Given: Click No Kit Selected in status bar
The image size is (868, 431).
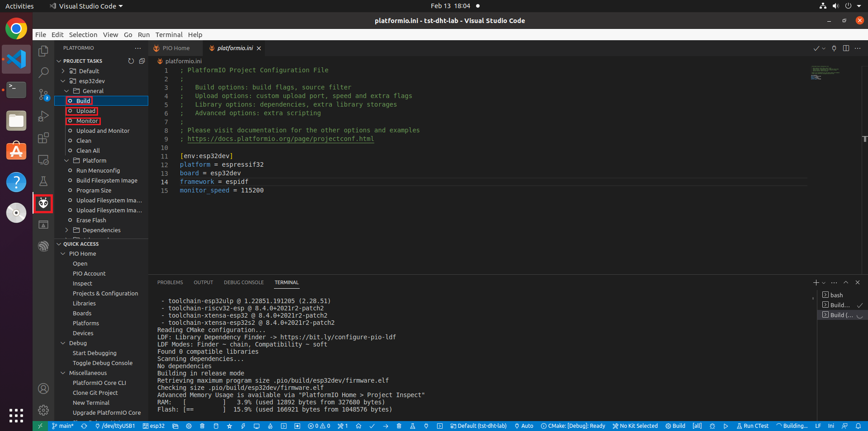Looking at the screenshot, I should 635,426.
